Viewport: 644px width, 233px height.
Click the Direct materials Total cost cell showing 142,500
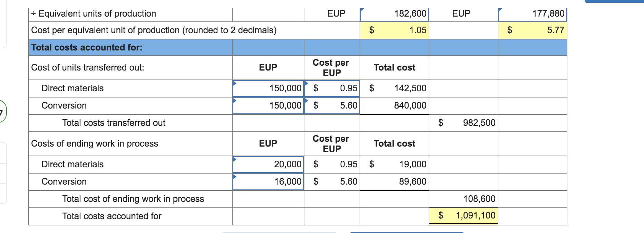(x=394, y=88)
